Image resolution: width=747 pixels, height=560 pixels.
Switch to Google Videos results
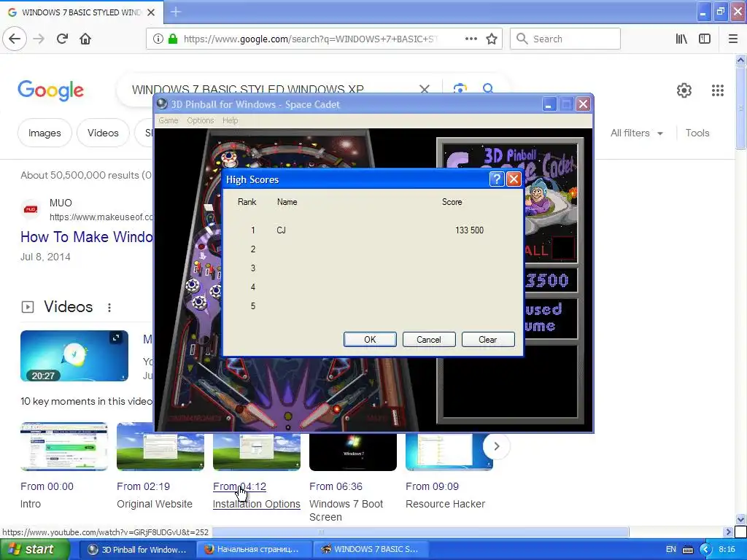point(103,133)
